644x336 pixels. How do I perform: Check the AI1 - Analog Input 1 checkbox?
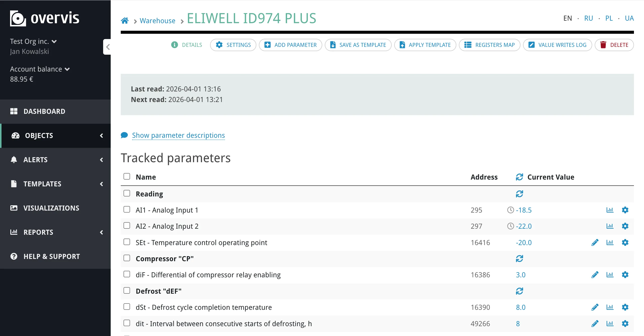127,210
